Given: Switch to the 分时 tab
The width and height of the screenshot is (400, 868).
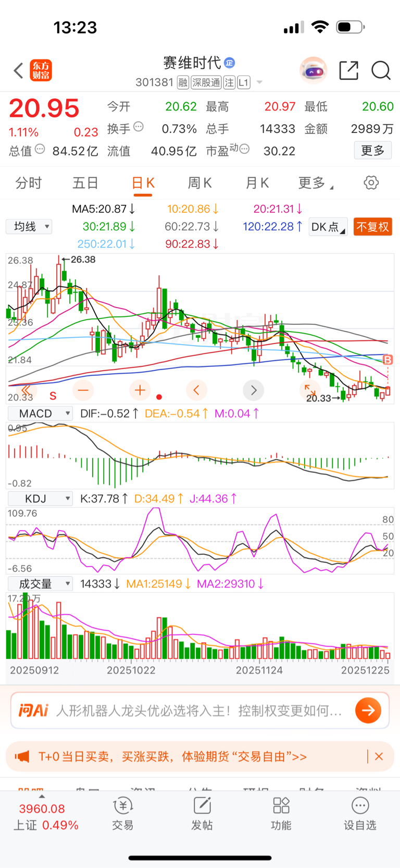Looking at the screenshot, I should tap(29, 183).
